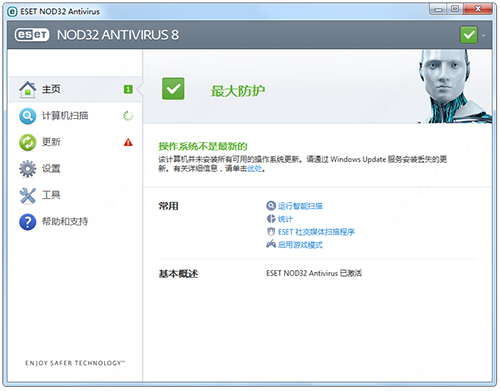Click the shield icon beside social media scanner
The width and height of the screenshot is (500, 391).
click(271, 232)
